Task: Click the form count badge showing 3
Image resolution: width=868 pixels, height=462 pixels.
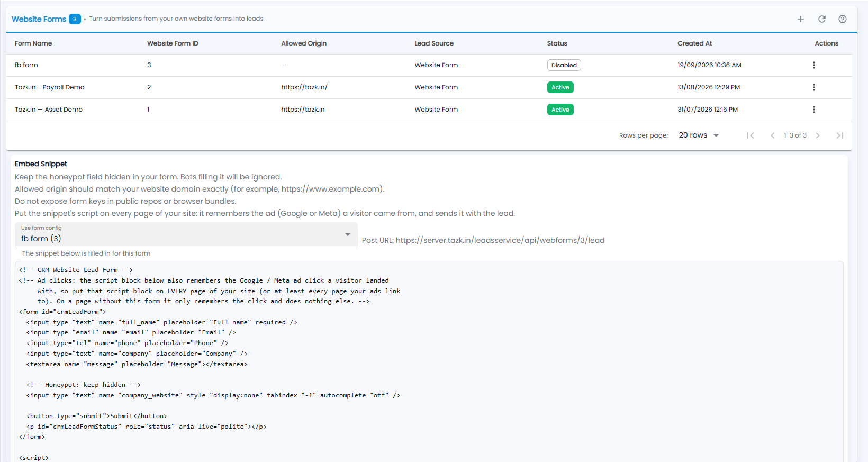Action: (75, 19)
